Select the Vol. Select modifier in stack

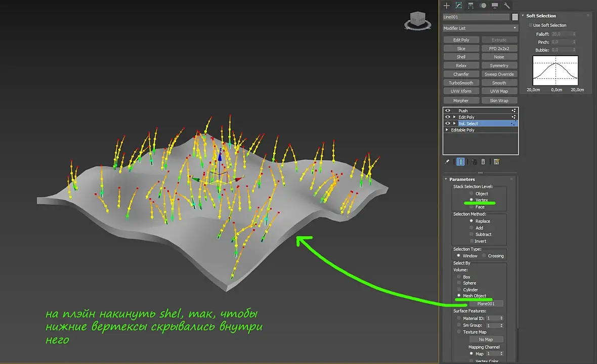tap(468, 123)
